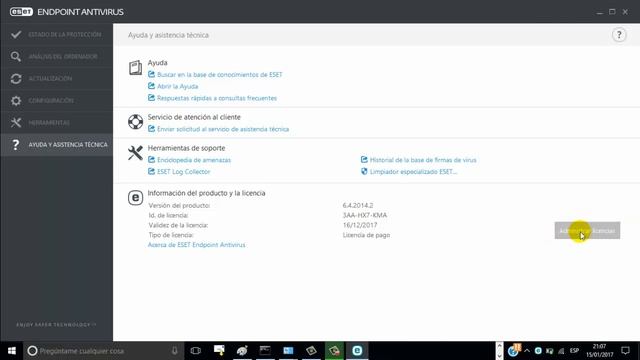
Task: Click the Cortana microphone icon
Action: coord(175,351)
